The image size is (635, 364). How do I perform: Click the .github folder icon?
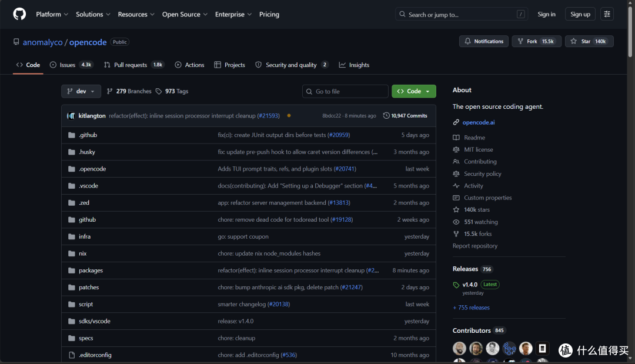coord(72,135)
